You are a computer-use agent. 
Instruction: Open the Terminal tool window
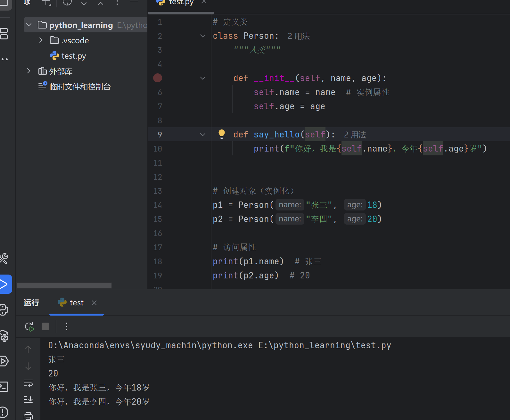click(x=4, y=387)
